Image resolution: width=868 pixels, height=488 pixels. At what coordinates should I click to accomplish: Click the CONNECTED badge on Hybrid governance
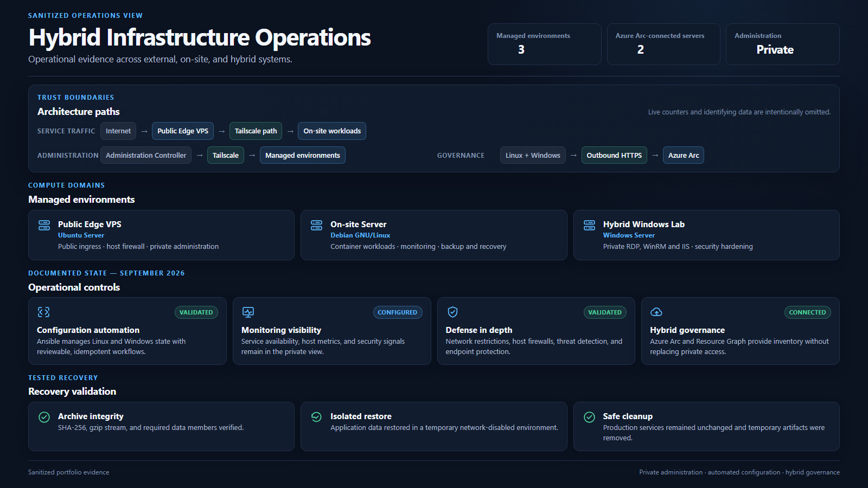tap(808, 312)
